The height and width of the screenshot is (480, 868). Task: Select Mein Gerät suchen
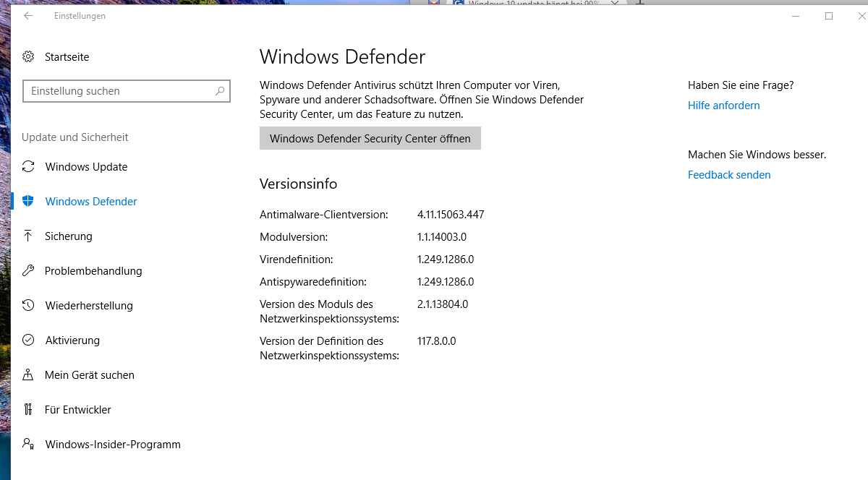pyautogui.click(x=90, y=375)
